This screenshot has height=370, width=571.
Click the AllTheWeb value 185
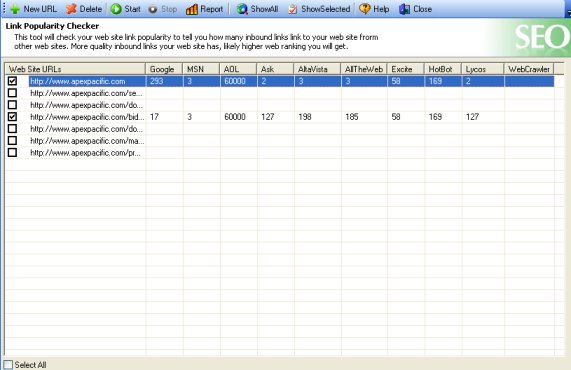click(x=352, y=117)
